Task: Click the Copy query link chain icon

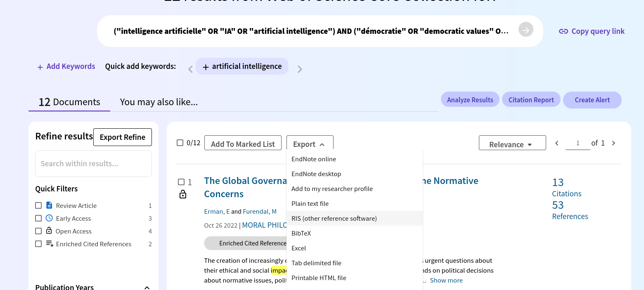Action: tap(563, 31)
